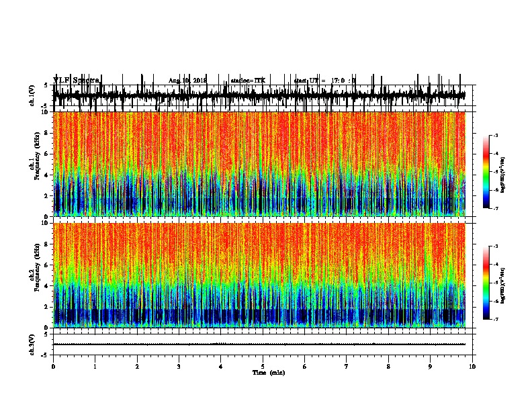Viewport: 532px width, 411px height.
Task: Click the "6" kHz tick on ch.2 frequency axis
Action: 47,265
